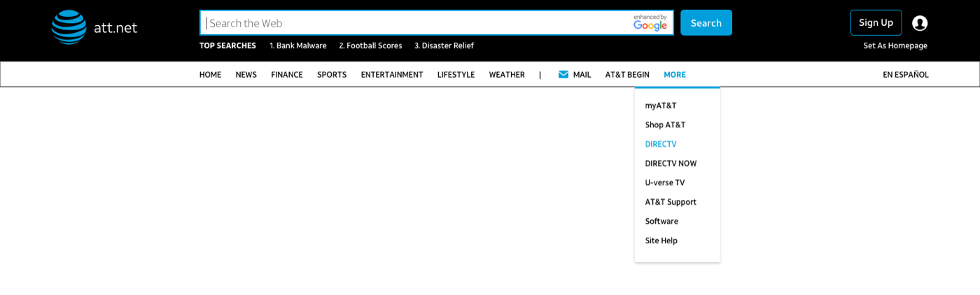This screenshot has height=295, width=980.
Task: Click the AT&T globe logo
Action: pyautogui.click(x=69, y=27)
